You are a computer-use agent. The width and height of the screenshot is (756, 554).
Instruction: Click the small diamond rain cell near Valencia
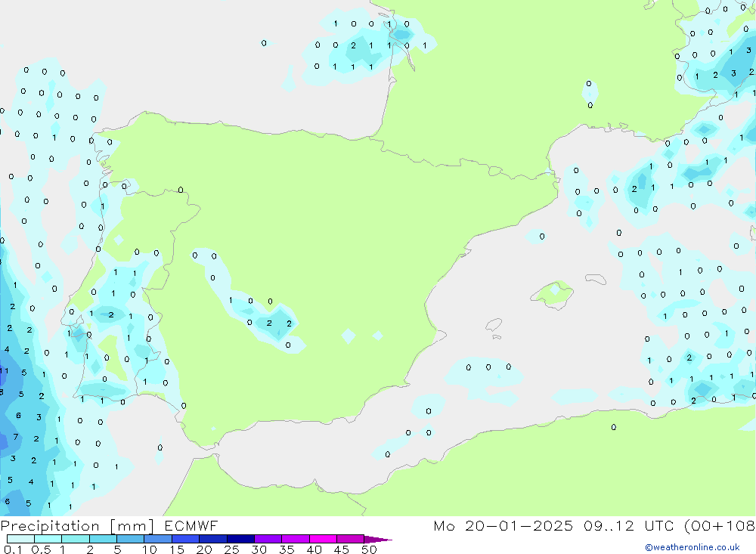pyautogui.click(x=378, y=335)
